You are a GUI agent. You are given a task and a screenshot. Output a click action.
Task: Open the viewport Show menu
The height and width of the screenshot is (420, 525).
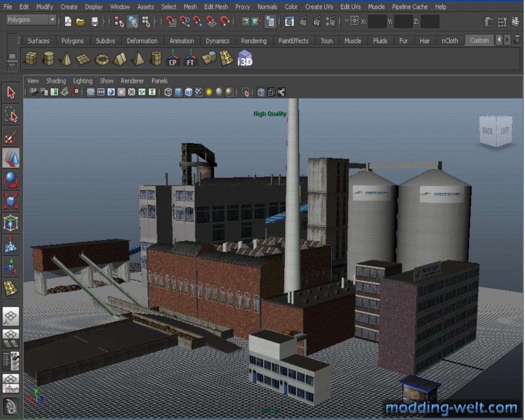click(x=106, y=81)
